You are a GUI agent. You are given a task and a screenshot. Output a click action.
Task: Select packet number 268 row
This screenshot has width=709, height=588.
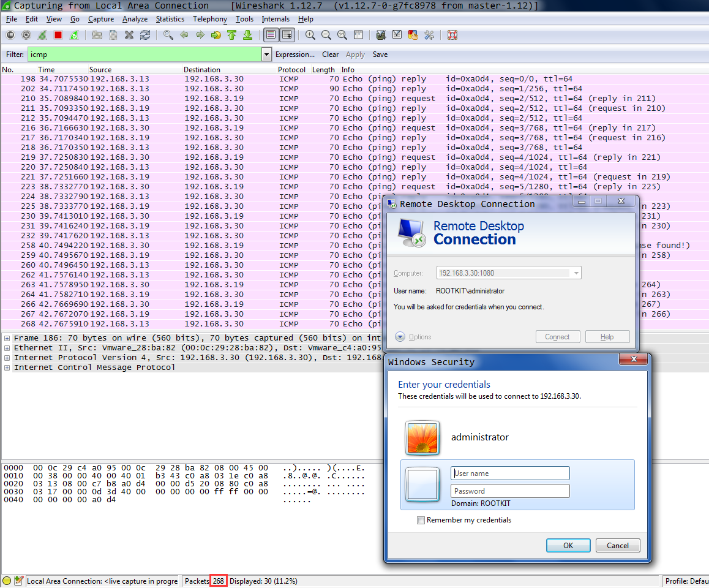[192, 324]
